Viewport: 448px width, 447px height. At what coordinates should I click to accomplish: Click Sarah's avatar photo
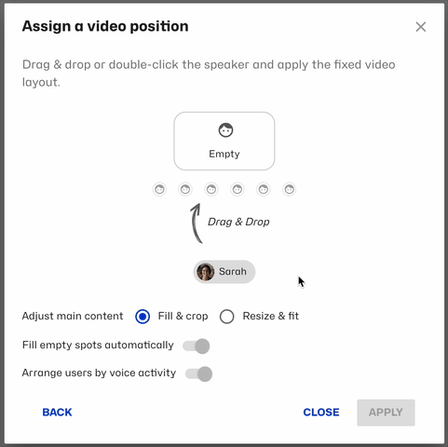click(205, 272)
